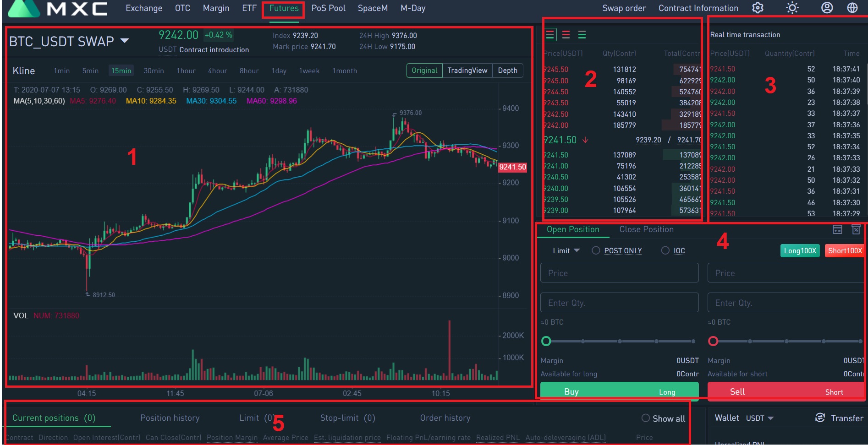The height and width of the screenshot is (445, 868).
Task: Open the SpaceM menu item
Action: pos(373,8)
